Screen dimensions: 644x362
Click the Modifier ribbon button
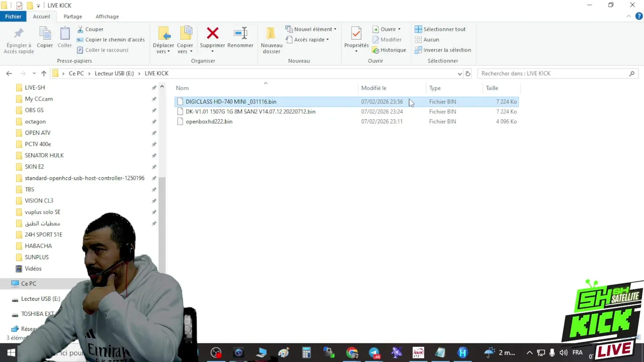(386, 40)
